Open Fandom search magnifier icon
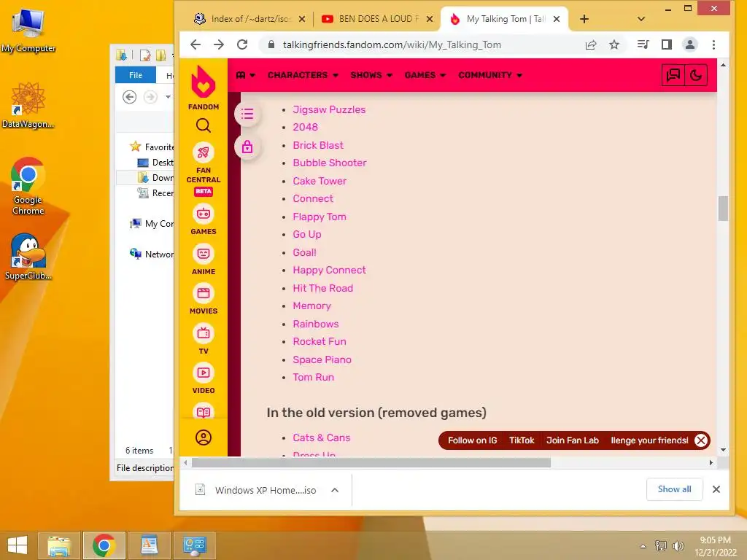The width and height of the screenshot is (747, 560). coord(204,125)
